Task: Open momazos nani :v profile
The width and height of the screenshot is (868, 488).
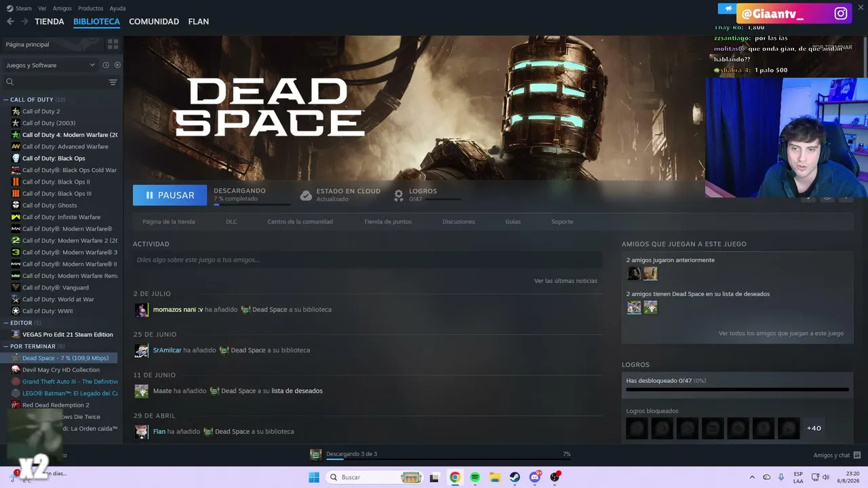Action: (178, 310)
